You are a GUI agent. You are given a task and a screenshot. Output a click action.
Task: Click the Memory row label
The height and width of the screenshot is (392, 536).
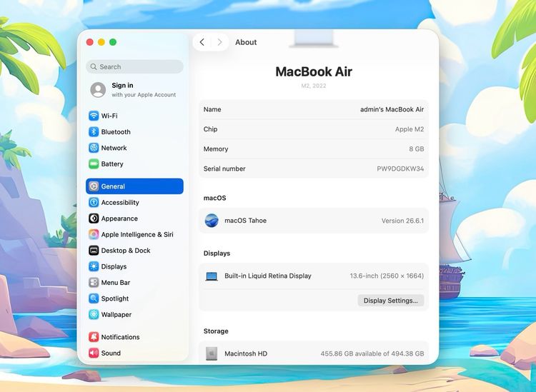(x=216, y=149)
